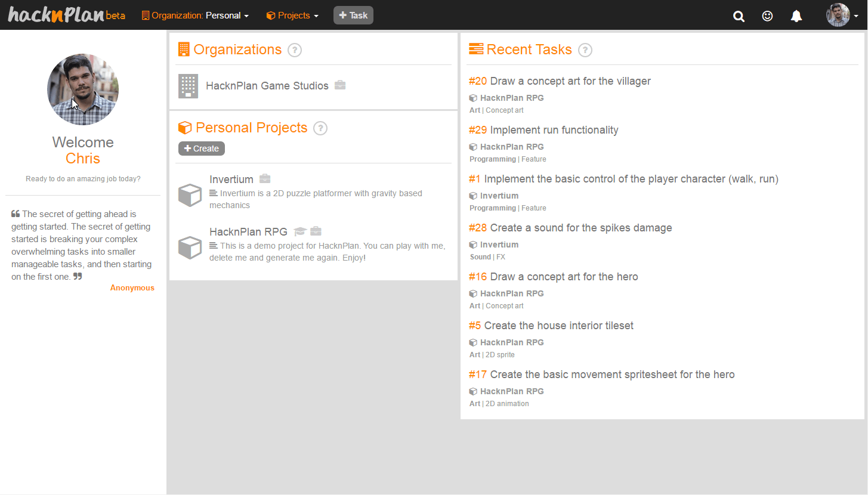Click the HacknPlan Game Studios building icon
Image resolution: width=868 pixels, height=495 pixels.
[x=188, y=86]
